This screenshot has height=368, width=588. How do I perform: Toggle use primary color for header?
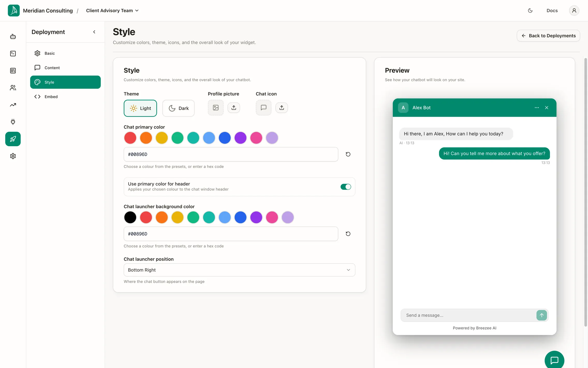click(346, 187)
